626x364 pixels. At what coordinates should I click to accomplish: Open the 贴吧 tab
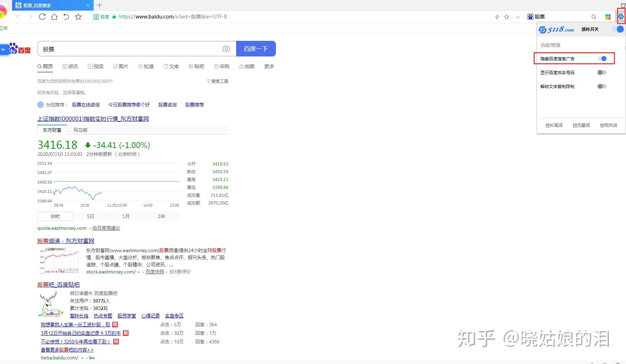(196, 66)
